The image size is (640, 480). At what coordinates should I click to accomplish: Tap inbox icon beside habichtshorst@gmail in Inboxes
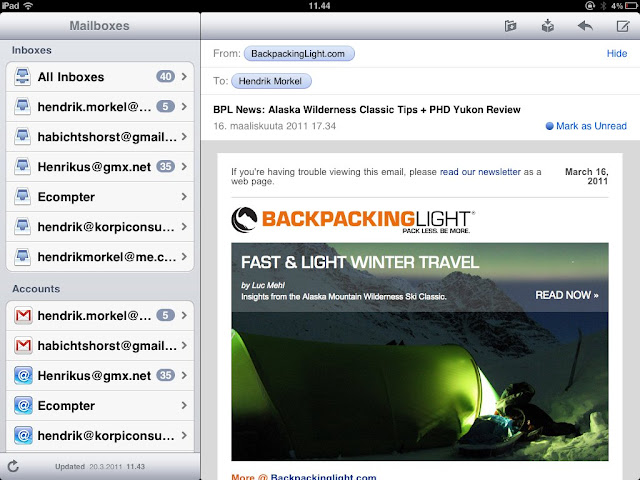22,137
